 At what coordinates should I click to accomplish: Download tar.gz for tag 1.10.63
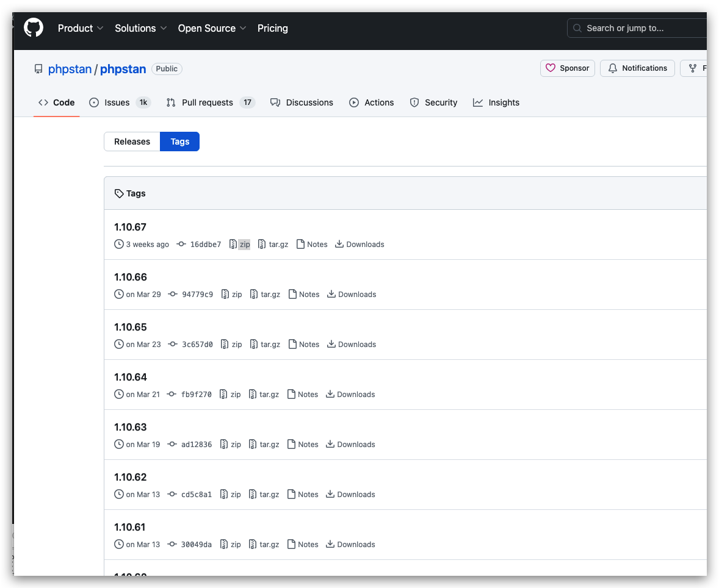264,444
